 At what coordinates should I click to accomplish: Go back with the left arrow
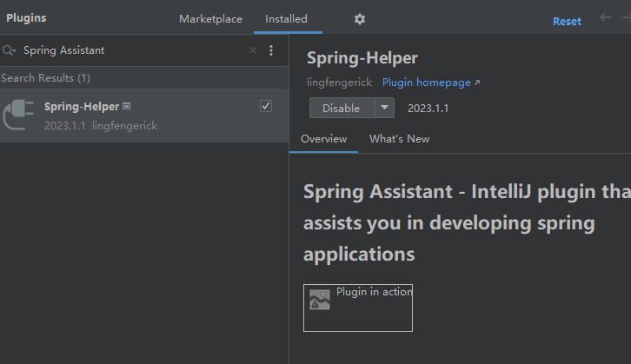click(605, 17)
